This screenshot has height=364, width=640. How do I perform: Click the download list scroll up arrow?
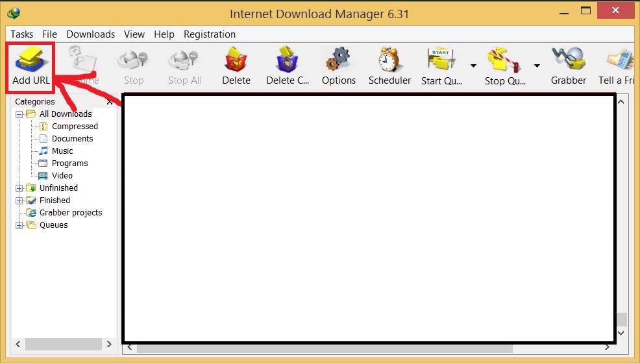[621, 101]
